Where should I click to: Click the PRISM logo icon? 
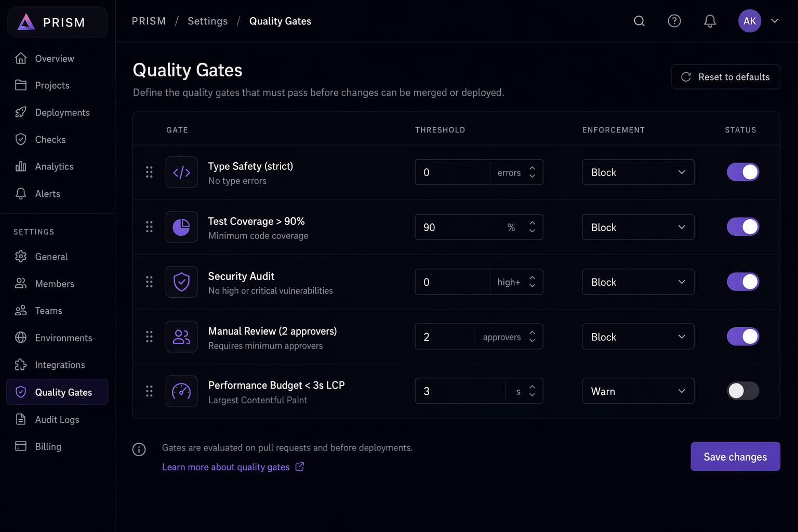coord(26,22)
